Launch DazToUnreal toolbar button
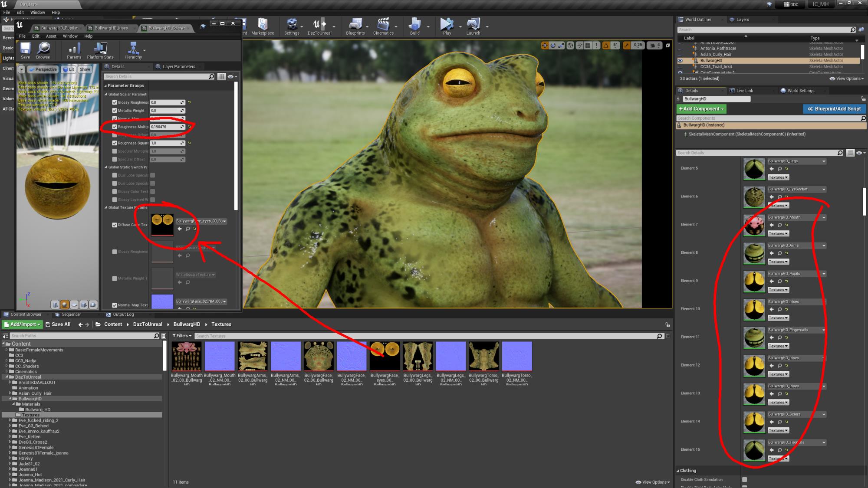The width and height of the screenshot is (868, 488). coord(319,27)
